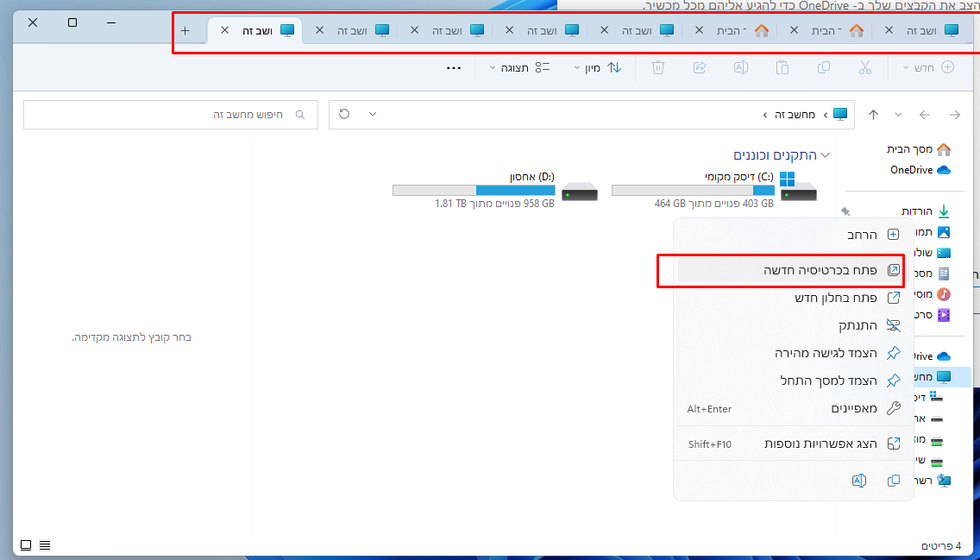Choose פתח בכרטיסיה חדשה in context menu
Screen dimensions: 980x560
[x=793, y=270]
